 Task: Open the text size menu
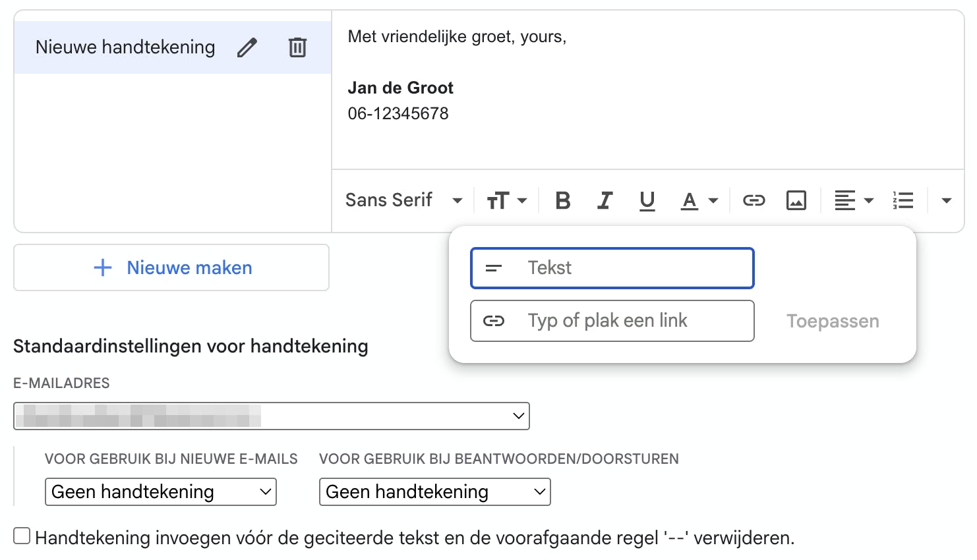pyautogui.click(x=506, y=200)
